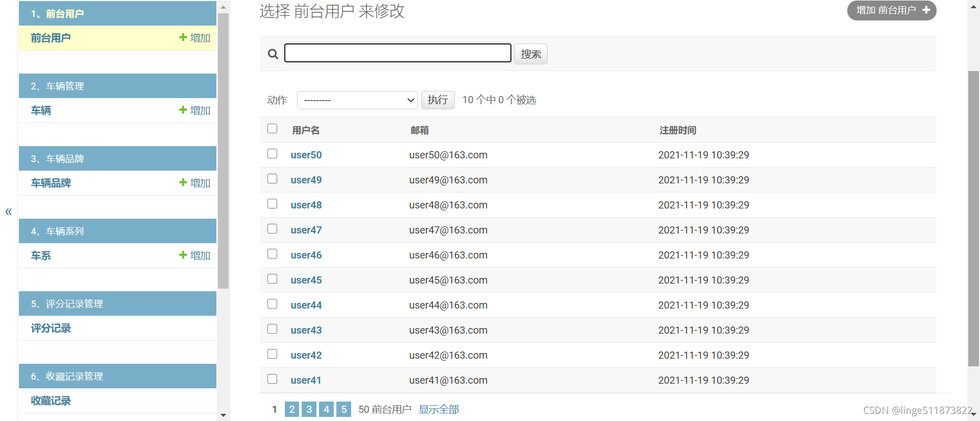The height and width of the screenshot is (421, 980).
Task: Open the user44 record link
Action: pyautogui.click(x=306, y=305)
